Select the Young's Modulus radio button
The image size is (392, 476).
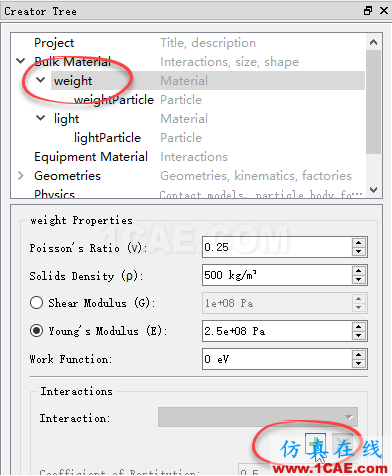tap(36, 331)
